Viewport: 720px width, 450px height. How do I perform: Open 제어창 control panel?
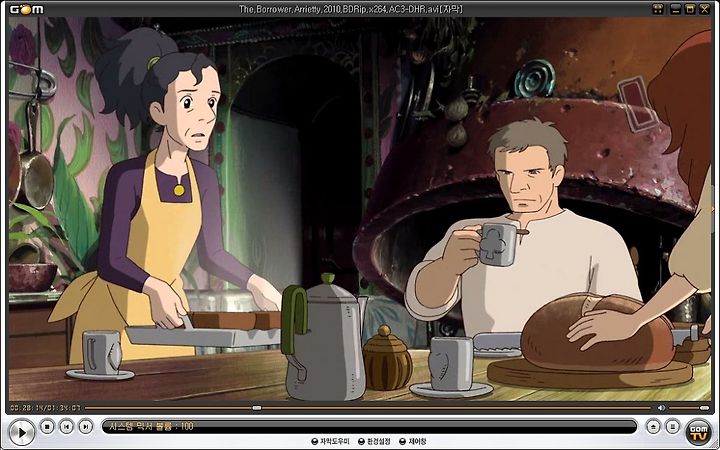[x=414, y=442]
